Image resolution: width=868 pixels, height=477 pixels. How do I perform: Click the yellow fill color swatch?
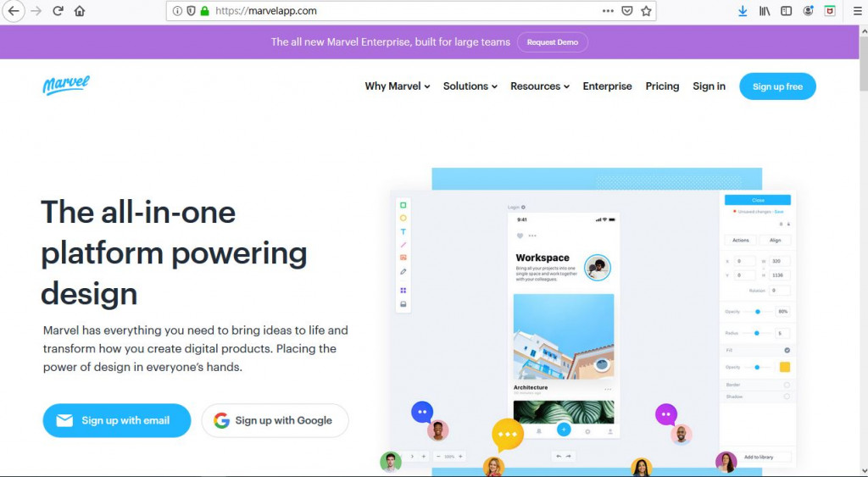coord(785,367)
